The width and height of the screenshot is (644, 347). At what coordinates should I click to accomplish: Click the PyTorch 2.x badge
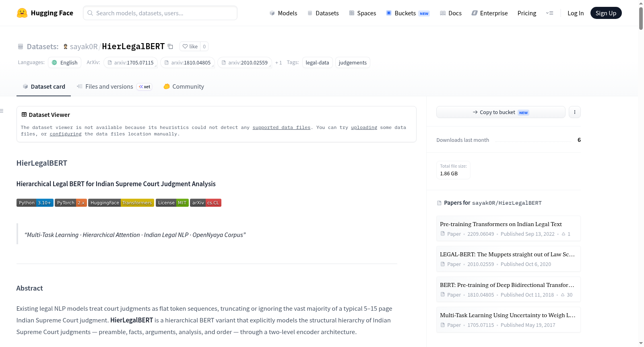click(x=71, y=203)
